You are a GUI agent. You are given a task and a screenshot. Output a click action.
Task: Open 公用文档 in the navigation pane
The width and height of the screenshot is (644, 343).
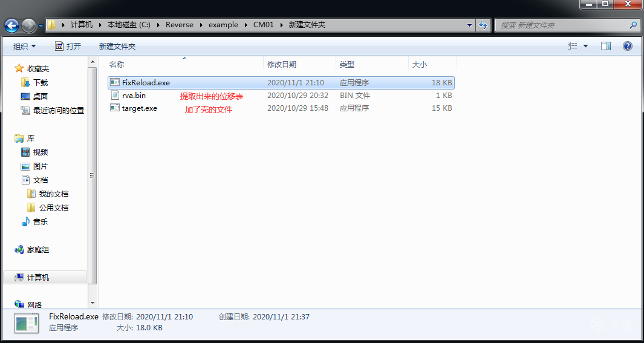pos(53,208)
